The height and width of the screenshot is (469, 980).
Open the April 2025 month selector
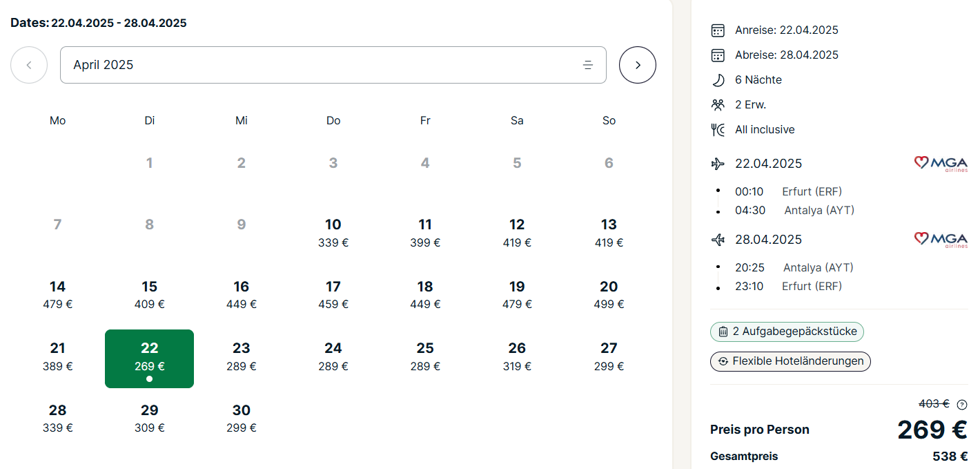[333, 65]
